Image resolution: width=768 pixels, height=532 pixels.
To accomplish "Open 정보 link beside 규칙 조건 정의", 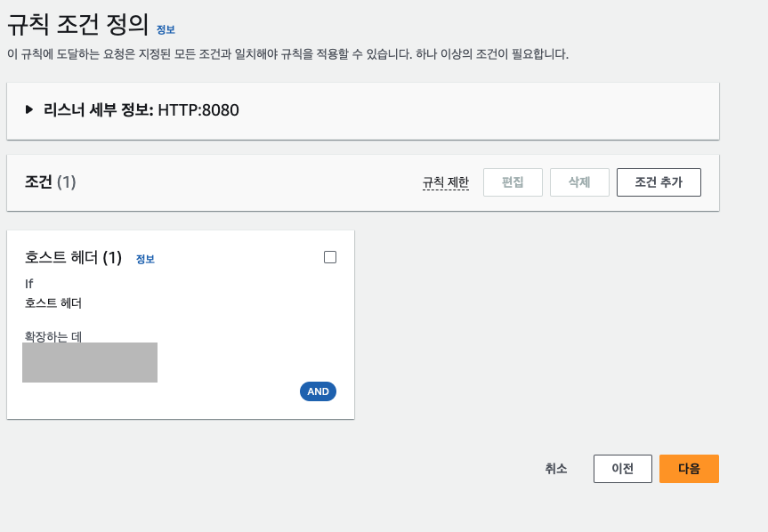I will (x=166, y=30).
